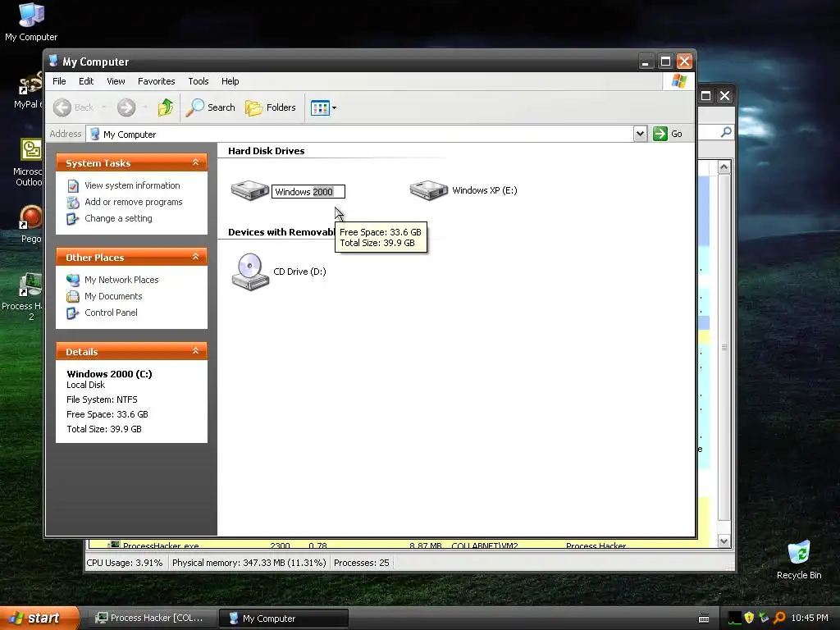Select the Windows XP (E:) drive icon

coord(428,190)
